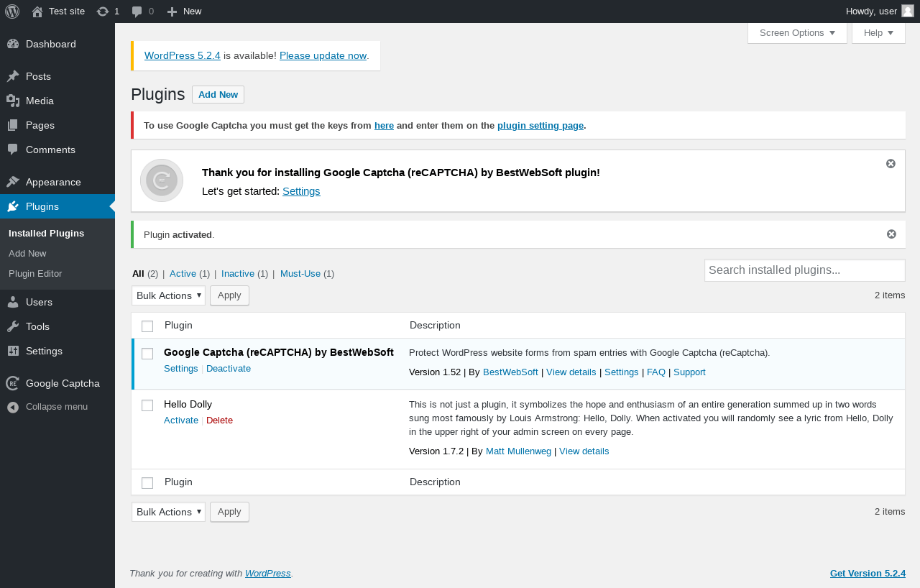Click the Add New button beside Plugins
Image resolution: width=920 pixels, height=588 pixels.
coord(218,95)
